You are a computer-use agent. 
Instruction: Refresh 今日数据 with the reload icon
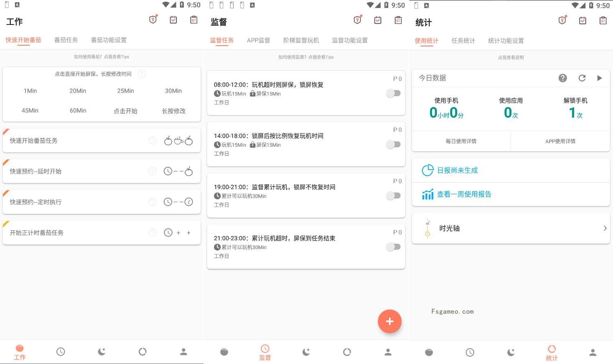582,78
